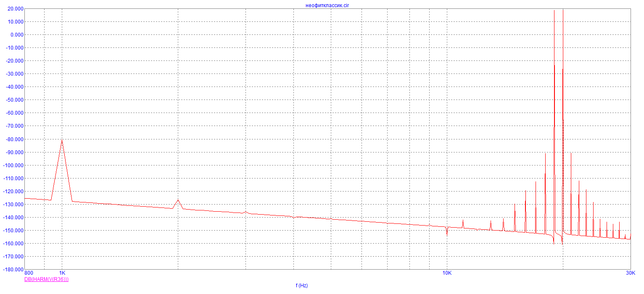Click the 10.000 y-axis label
The image size is (644, 294).
click(x=15, y=21)
